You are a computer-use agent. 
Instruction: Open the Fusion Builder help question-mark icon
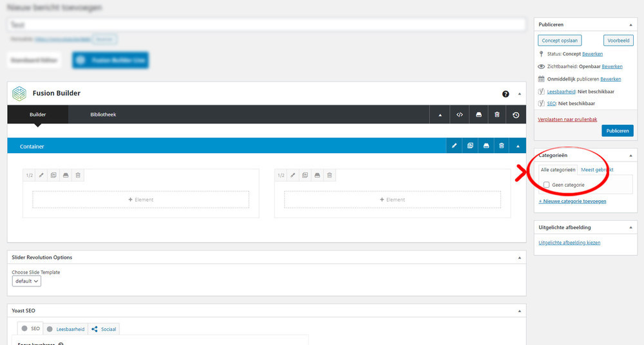pos(506,94)
